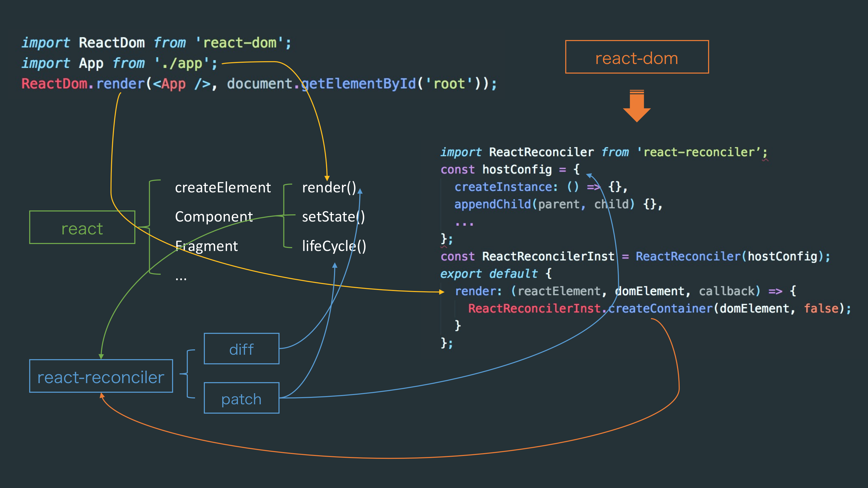The image size is (868, 488).
Task: Select the 'patch' box
Action: coord(242,398)
